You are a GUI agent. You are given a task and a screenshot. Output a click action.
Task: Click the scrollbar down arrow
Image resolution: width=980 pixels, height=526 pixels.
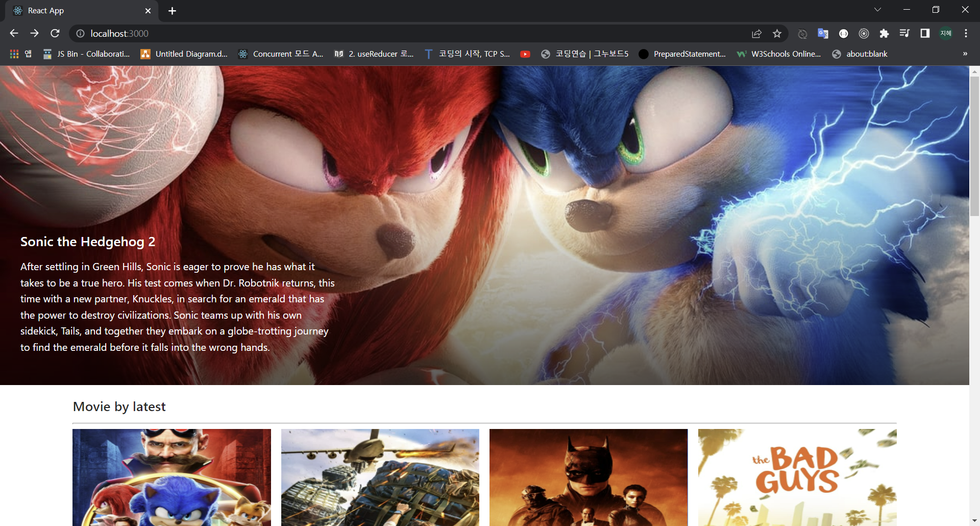[974, 521]
